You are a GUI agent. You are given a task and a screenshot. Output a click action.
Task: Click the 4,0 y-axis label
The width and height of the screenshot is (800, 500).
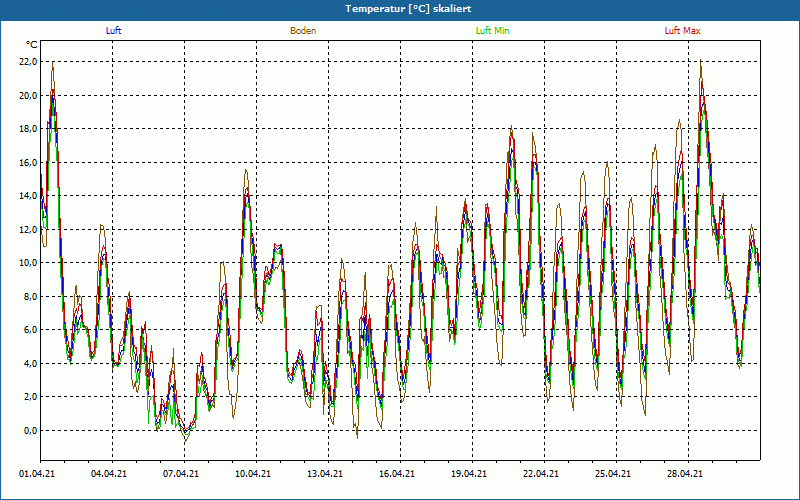30,363
